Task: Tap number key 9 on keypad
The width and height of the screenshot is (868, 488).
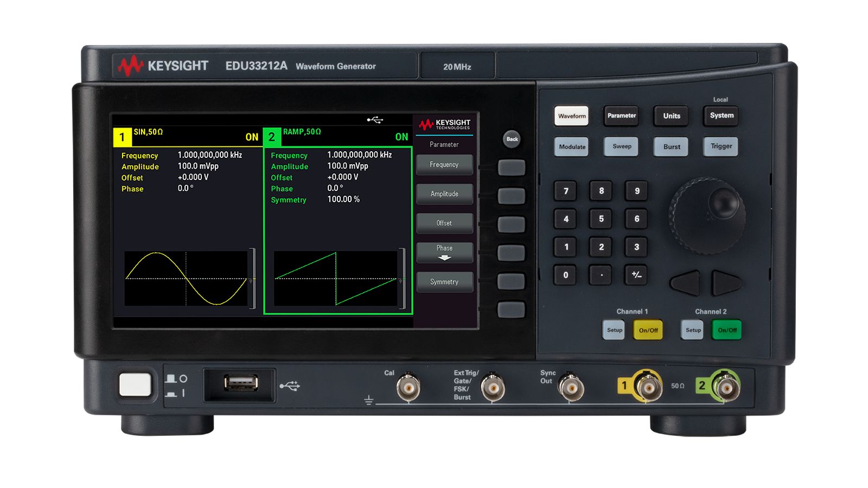Action: (x=636, y=191)
